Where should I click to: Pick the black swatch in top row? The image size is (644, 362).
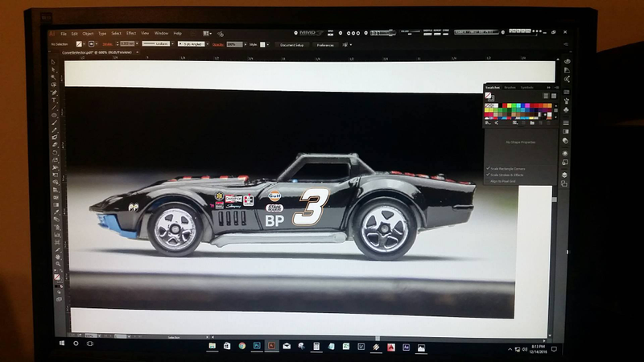tap(500, 105)
